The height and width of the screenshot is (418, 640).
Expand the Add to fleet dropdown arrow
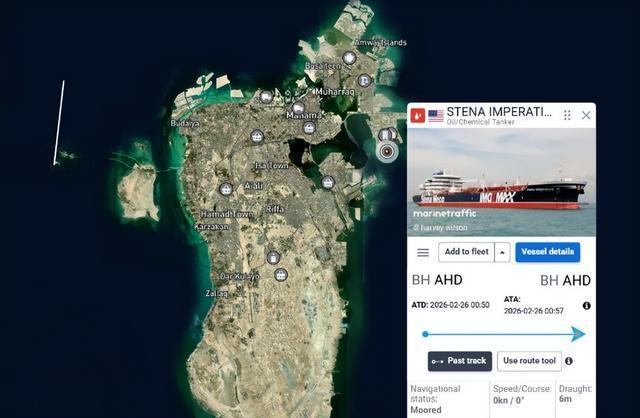502,252
